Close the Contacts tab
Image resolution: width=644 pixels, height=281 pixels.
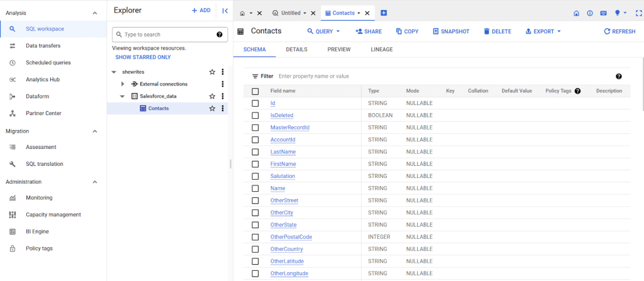click(367, 13)
